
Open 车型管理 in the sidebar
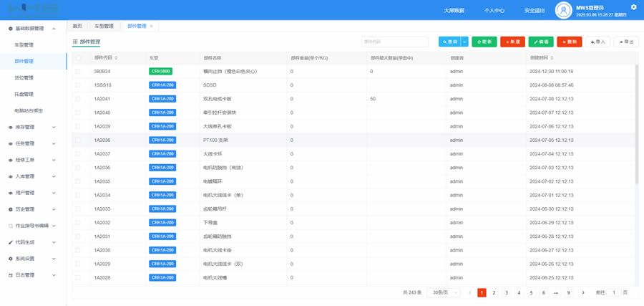click(x=24, y=45)
